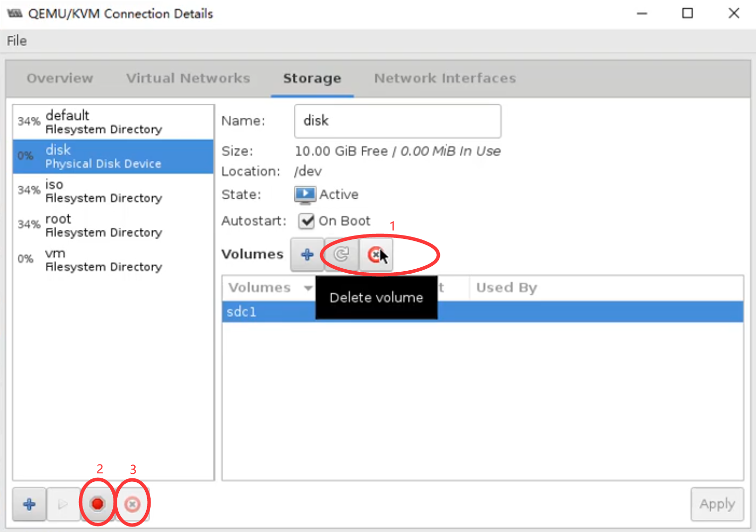This screenshot has height=532, width=756.
Task: Click the add new volume plus icon
Action: click(307, 255)
